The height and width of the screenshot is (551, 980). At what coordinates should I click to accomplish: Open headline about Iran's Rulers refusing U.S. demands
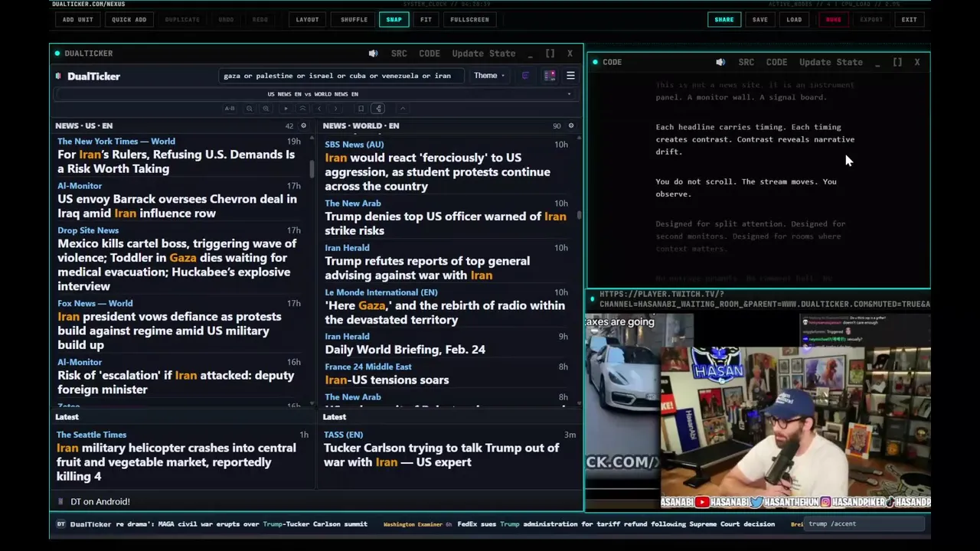[176, 161]
